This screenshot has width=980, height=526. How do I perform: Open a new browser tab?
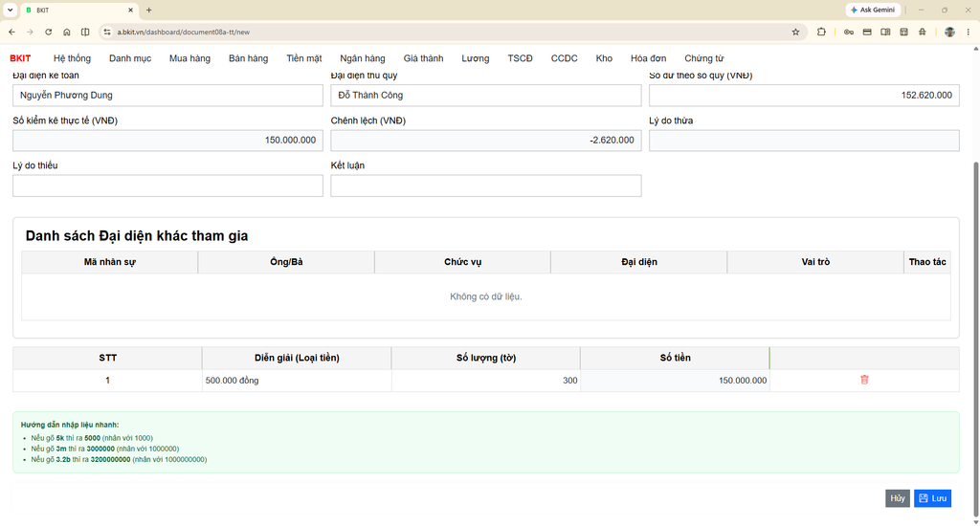pyautogui.click(x=148, y=10)
